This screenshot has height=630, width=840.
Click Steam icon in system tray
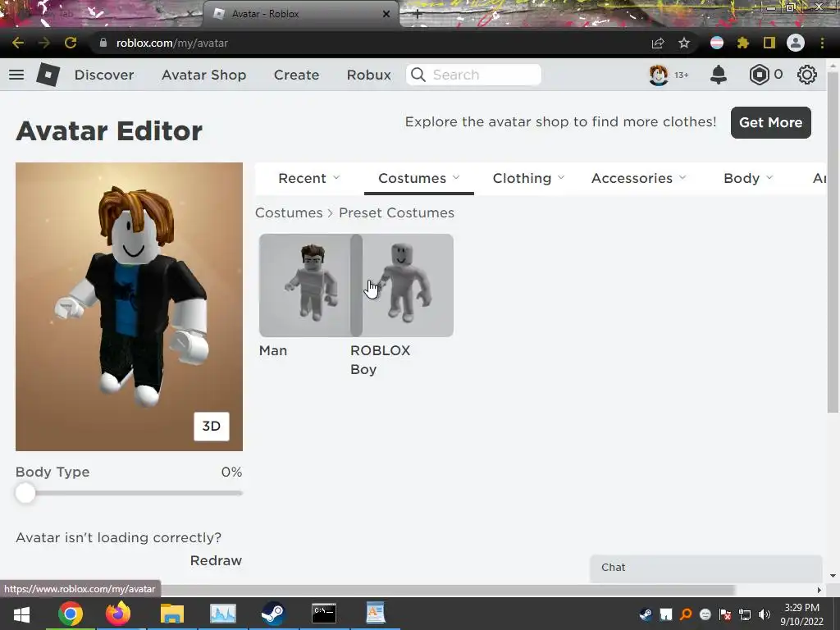(x=646, y=614)
